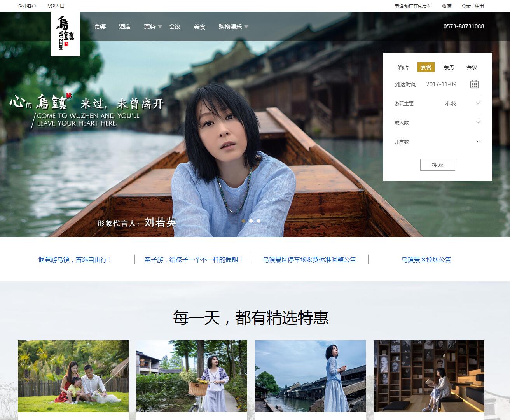Open the 企业客户 link
510x420 pixels.
tap(27, 6)
